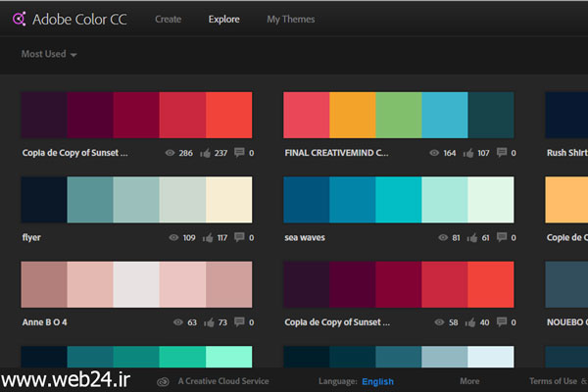Screen dimensions: 588x392
Task: Change language via English link
Action: coord(377,381)
